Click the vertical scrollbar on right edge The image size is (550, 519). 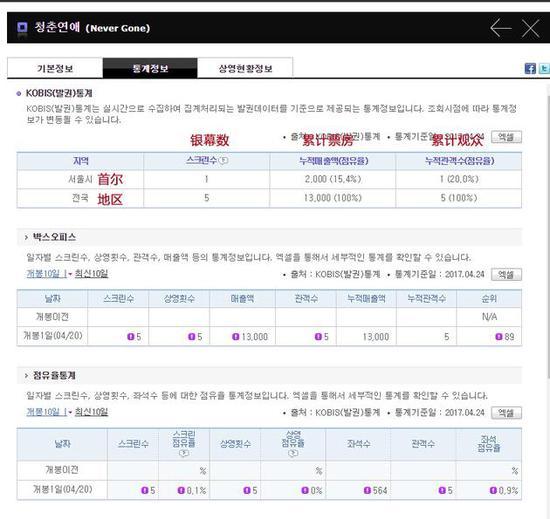[x=548, y=231]
